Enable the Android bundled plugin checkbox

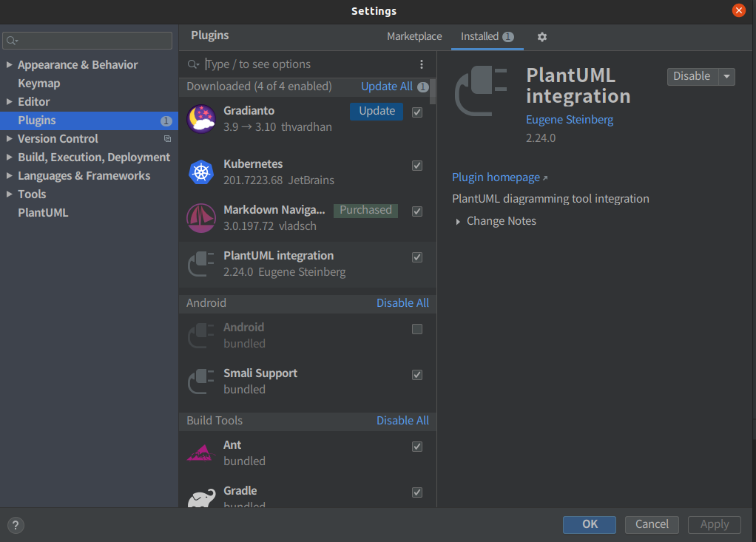(417, 329)
